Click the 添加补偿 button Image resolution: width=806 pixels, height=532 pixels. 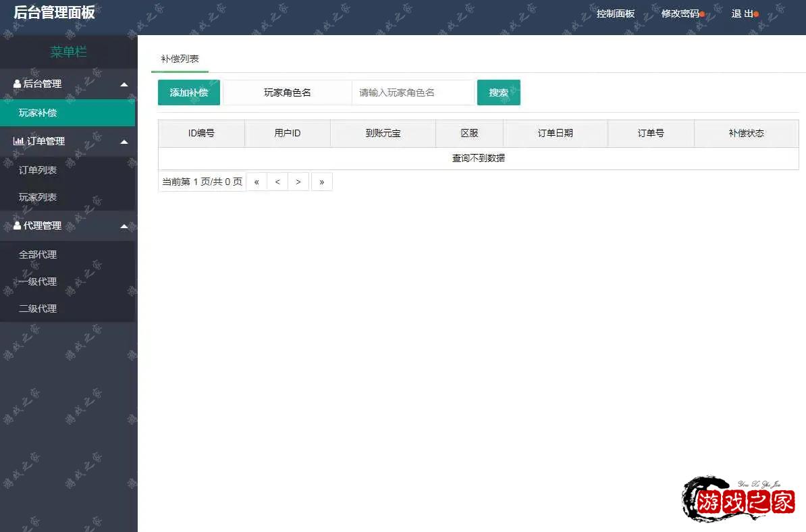[x=188, y=92]
